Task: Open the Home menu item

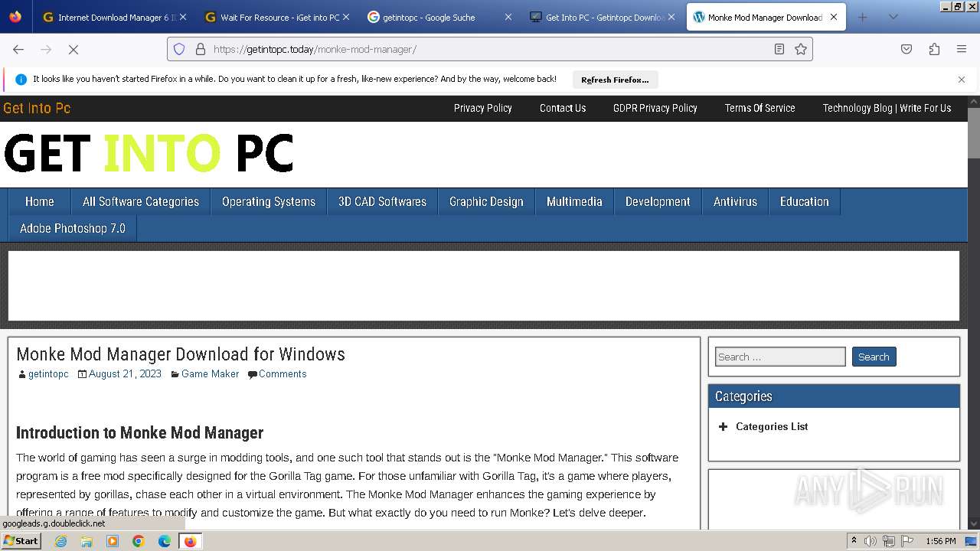Action: point(39,201)
